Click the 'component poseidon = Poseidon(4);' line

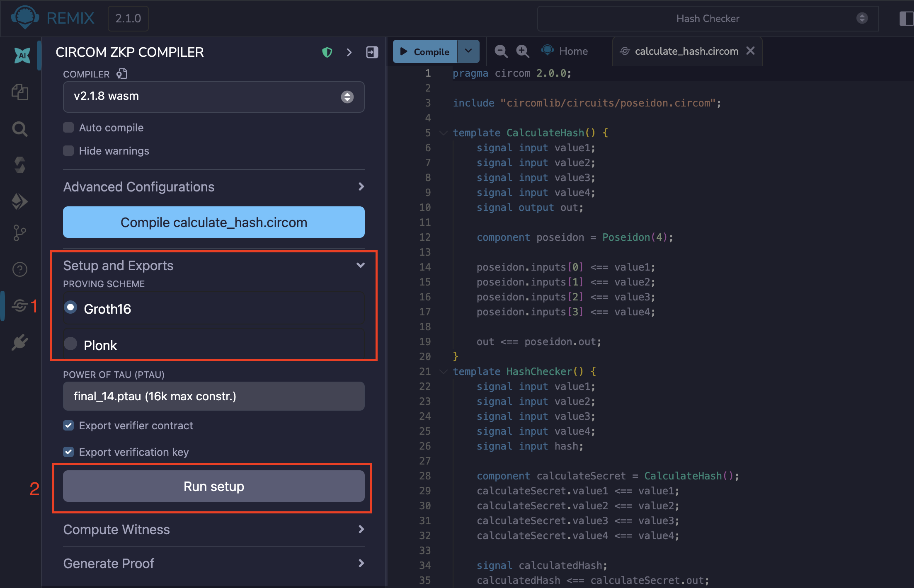(575, 237)
